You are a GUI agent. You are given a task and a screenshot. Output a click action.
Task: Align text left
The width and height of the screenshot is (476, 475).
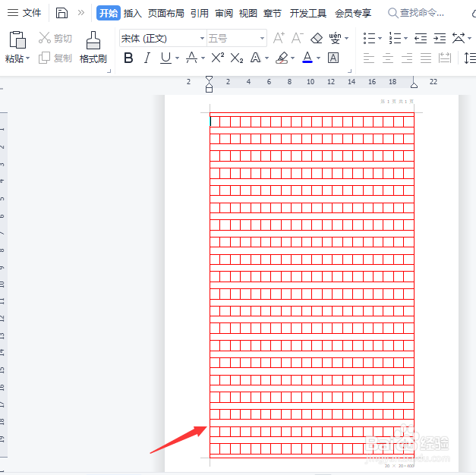369,58
